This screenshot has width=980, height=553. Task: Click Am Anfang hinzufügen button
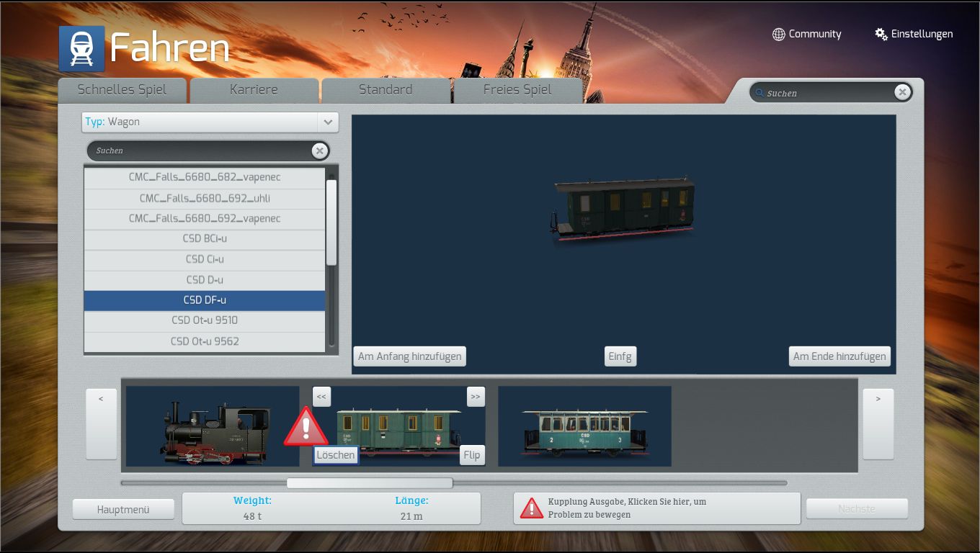[410, 356]
